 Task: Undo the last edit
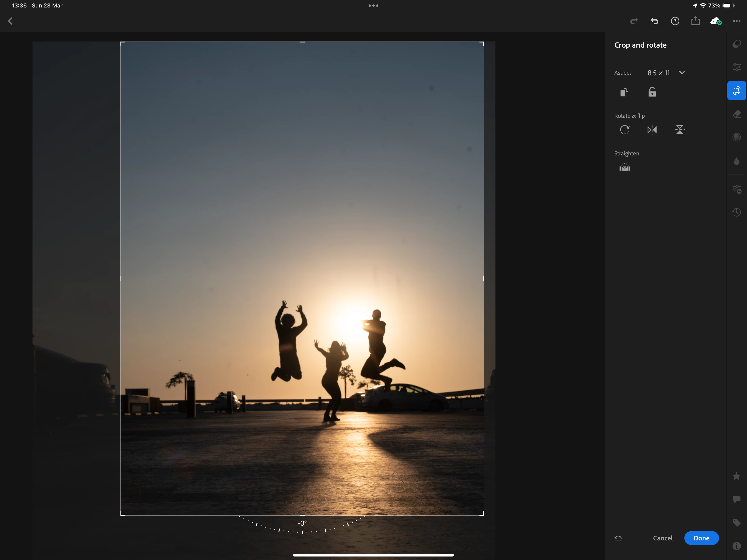point(655,21)
